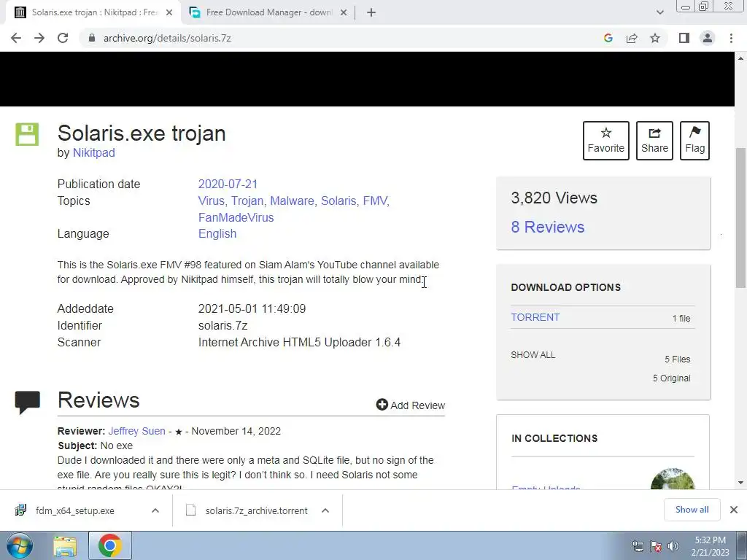
Task: Click SHOW ALL download files
Action: (x=533, y=355)
